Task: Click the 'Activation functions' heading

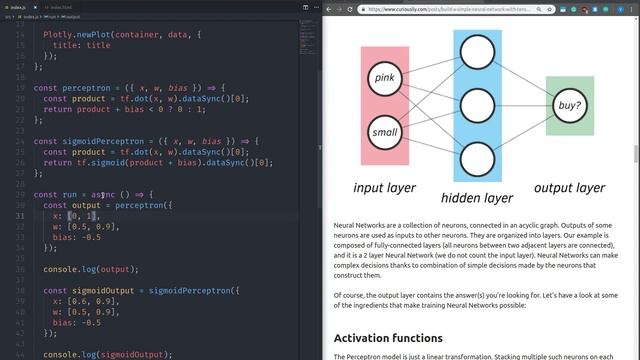Action: tap(388, 338)
